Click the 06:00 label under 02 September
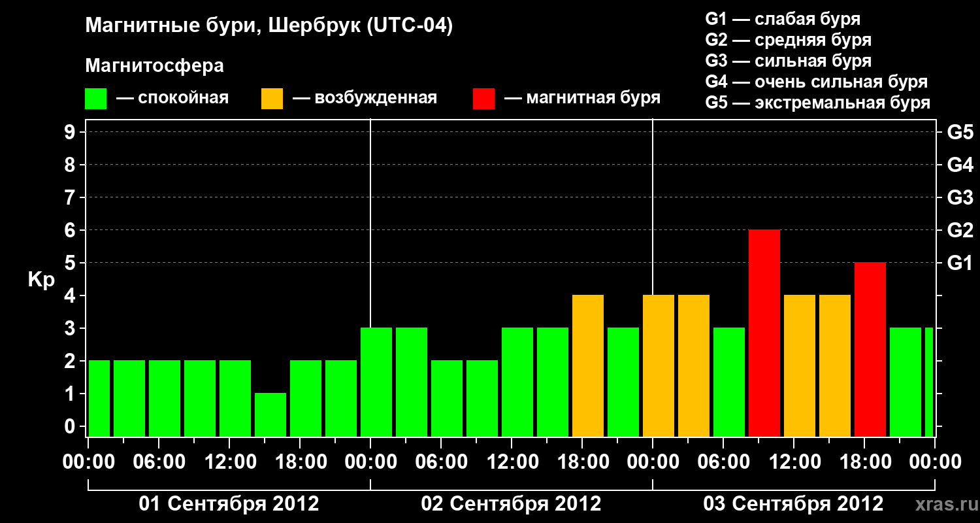The width and height of the screenshot is (980, 523). [441, 462]
